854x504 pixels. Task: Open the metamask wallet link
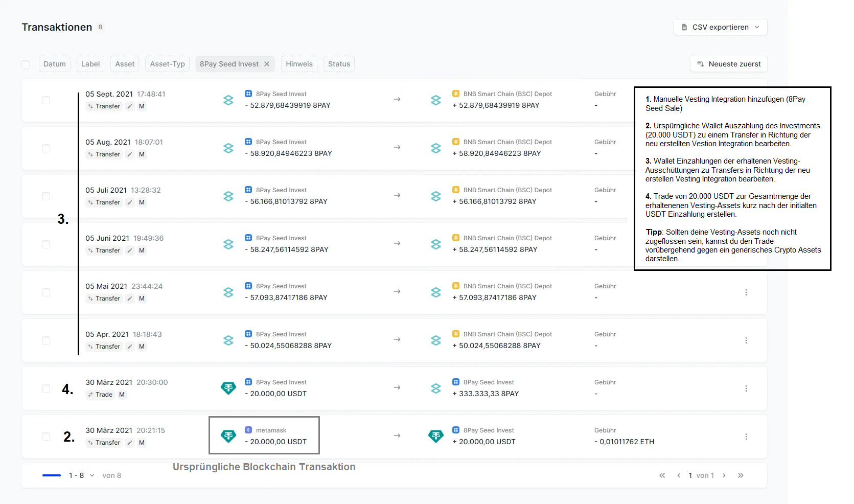(271, 430)
